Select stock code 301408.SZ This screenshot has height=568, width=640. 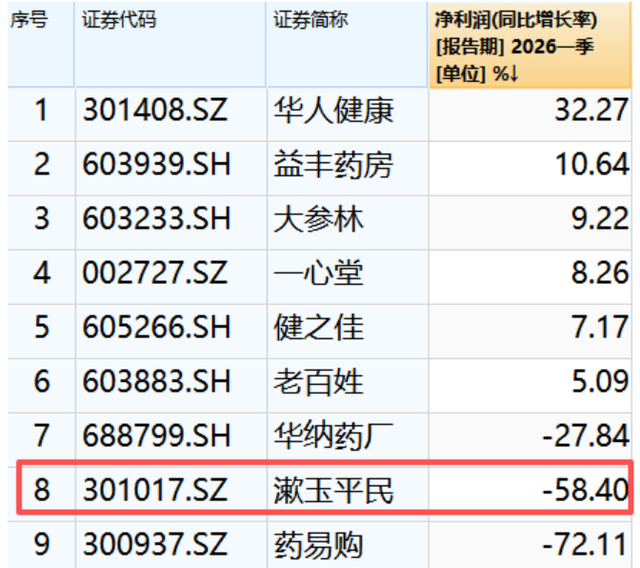coord(155,110)
